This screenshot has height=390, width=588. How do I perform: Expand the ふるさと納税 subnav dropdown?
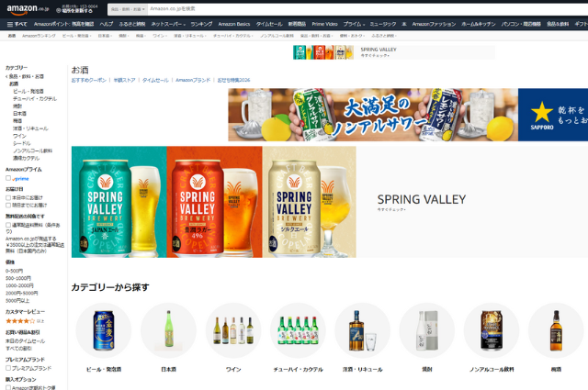pos(384,36)
